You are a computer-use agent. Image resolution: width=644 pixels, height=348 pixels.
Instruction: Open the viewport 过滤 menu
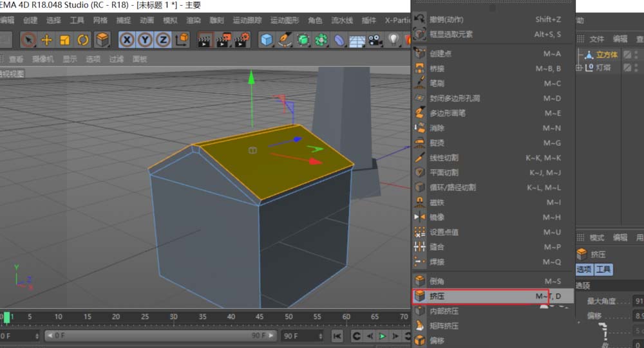116,59
